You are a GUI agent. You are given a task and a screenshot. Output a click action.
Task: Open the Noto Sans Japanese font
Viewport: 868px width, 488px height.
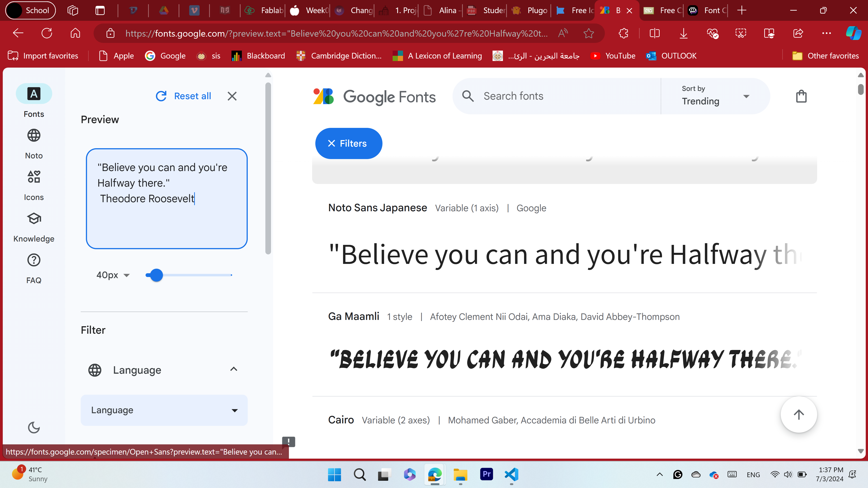click(377, 208)
